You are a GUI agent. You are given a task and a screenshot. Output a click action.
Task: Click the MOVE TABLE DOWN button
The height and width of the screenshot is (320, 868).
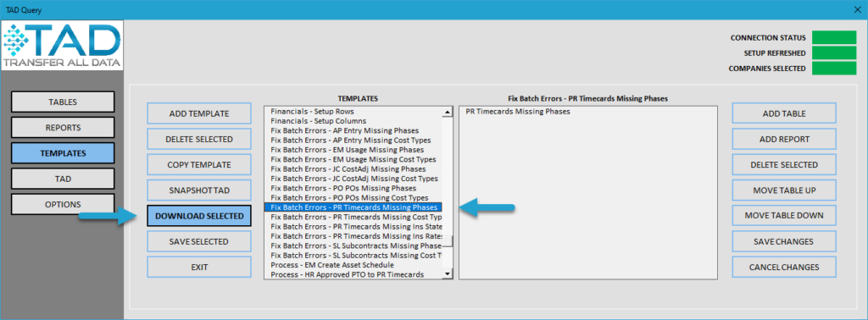point(784,216)
